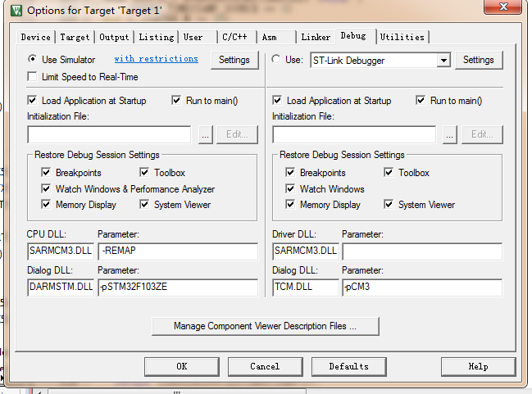Screen dimensions: 532x394
Task: Click the debugger Initialization File field
Action: tap(354, 134)
